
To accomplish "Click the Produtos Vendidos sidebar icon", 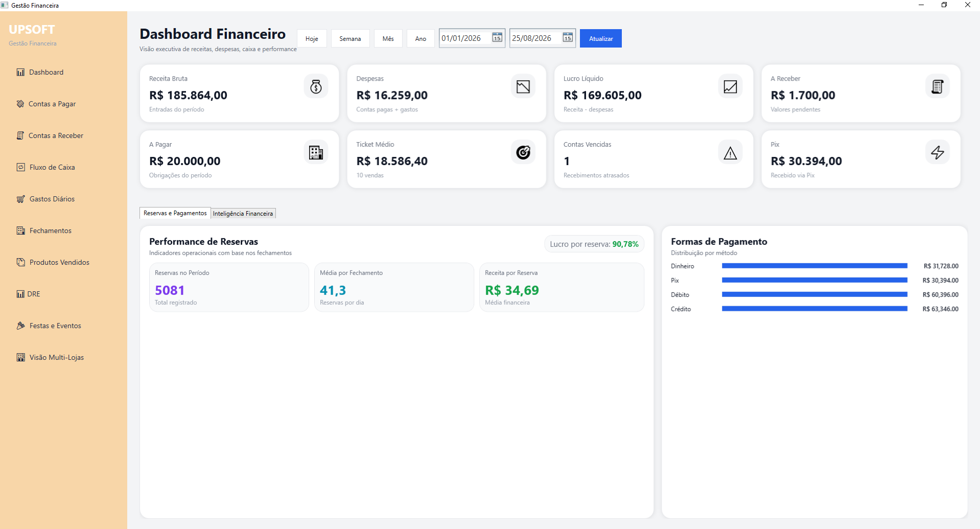I will pos(21,262).
